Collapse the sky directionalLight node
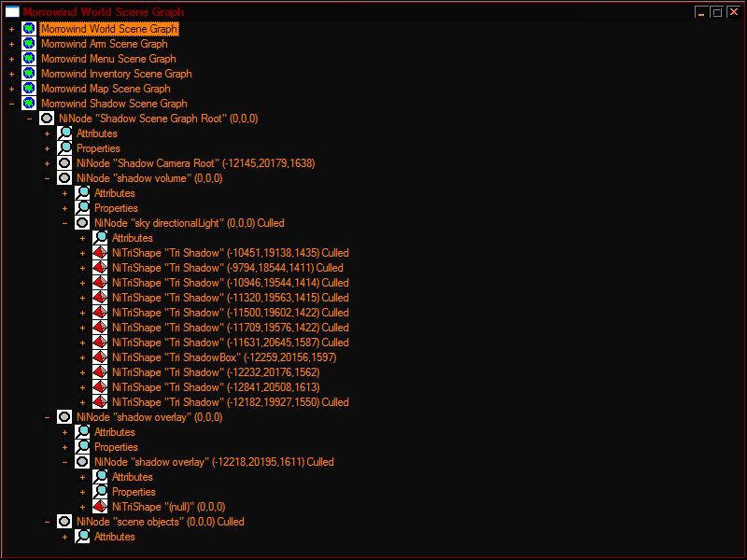 coord(64,223)
